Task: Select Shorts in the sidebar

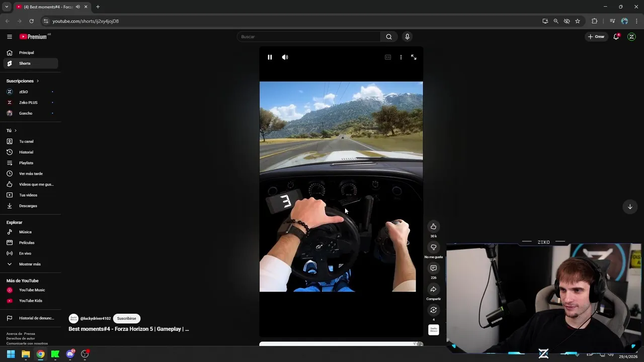Action: [30, 63]
